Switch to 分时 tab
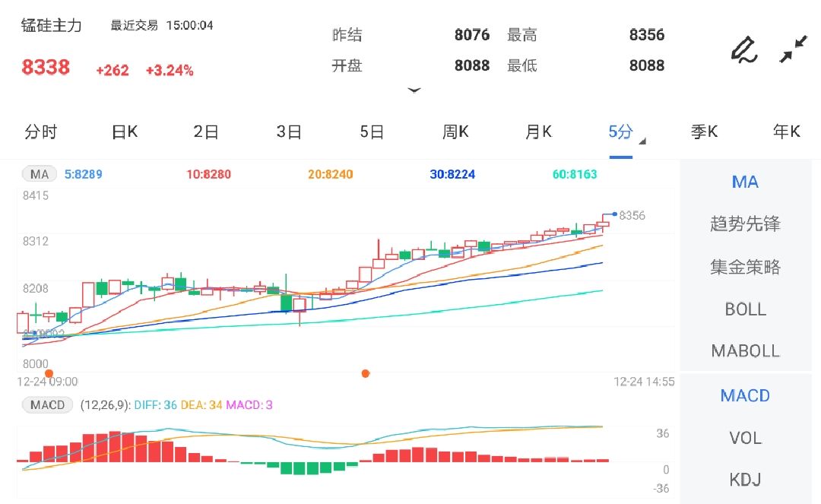The height and width of the screenshot is (504, 821). pos(41,132)
